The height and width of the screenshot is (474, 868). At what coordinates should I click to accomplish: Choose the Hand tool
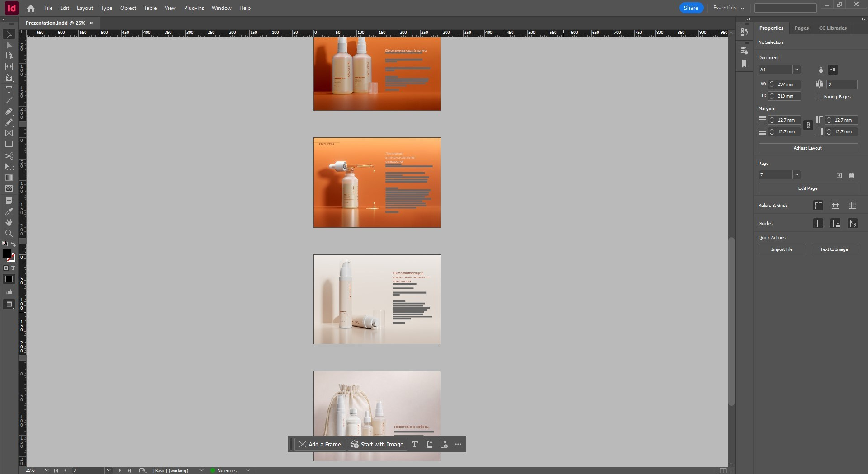[x=9, y=222]
